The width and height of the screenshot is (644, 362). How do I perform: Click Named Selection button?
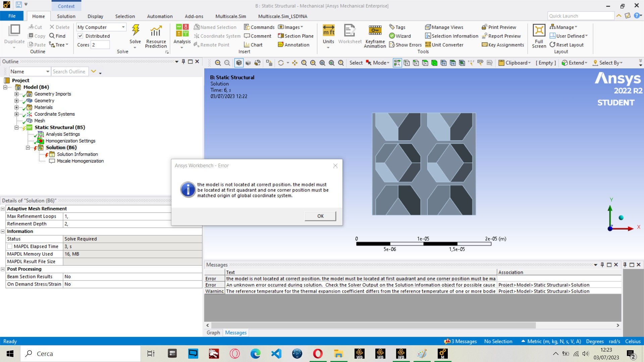(x=215, y=27)
